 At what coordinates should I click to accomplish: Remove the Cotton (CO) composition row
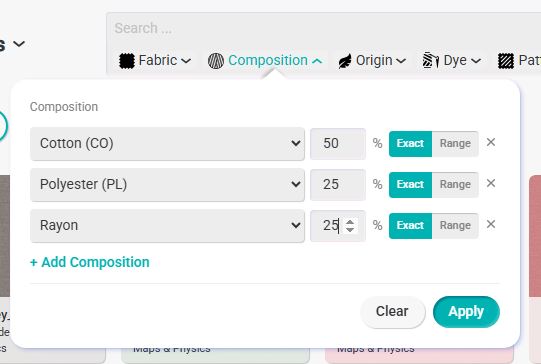tap(491, 142)
